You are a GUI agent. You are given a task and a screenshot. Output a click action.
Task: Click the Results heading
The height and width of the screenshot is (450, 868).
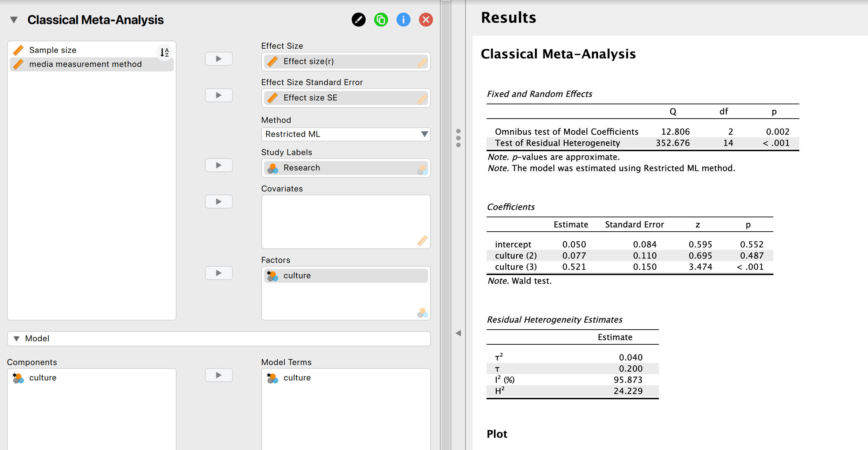pyautogui.click(x=508, y=18)
